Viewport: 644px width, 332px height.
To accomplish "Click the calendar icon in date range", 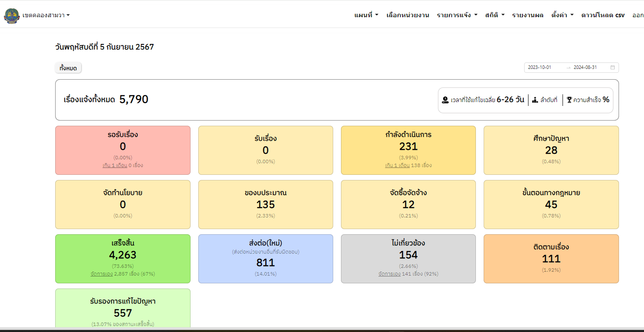I will 613,67.
